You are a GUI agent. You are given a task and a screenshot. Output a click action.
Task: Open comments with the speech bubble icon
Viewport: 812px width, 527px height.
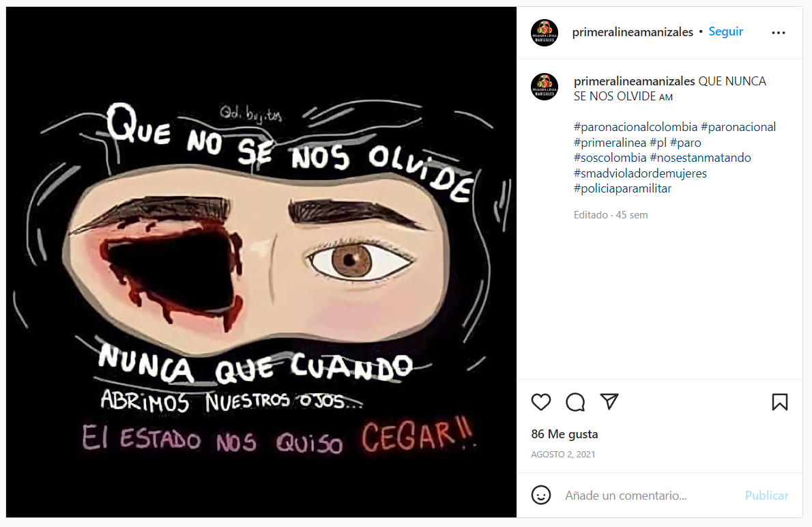(x=575, y=402)
